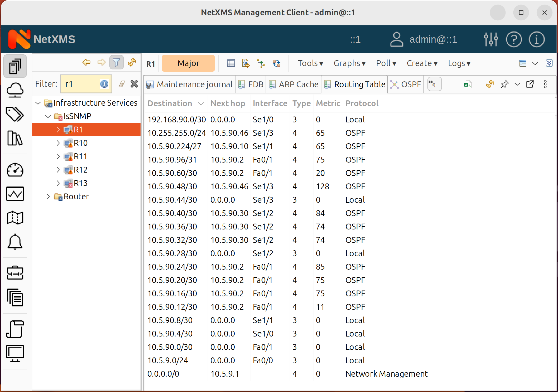Switch to the ARP Cache tab
Image resolution: width=558 pixels, height=392 pixels.
294,84
